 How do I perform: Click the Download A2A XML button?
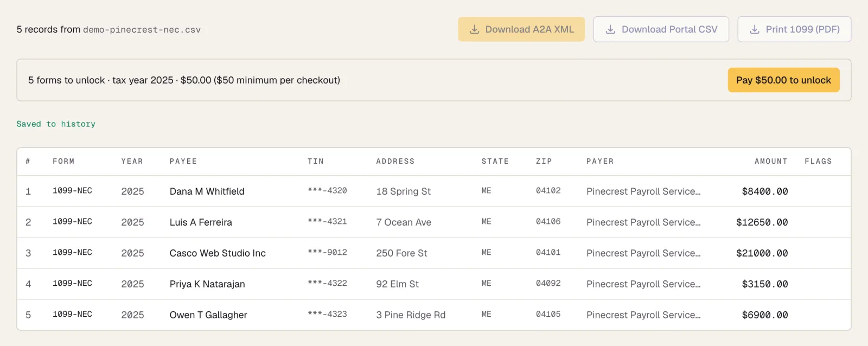[521, 29]
